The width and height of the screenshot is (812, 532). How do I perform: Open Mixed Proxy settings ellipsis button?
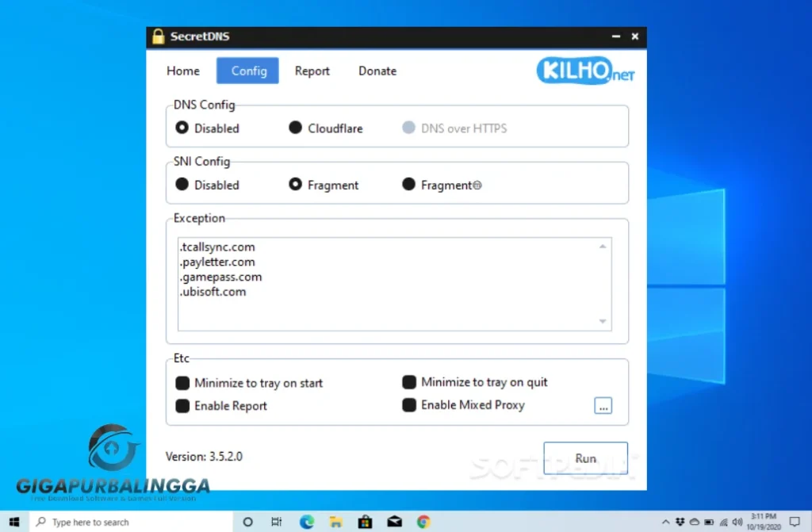click(x=603, y=406)
